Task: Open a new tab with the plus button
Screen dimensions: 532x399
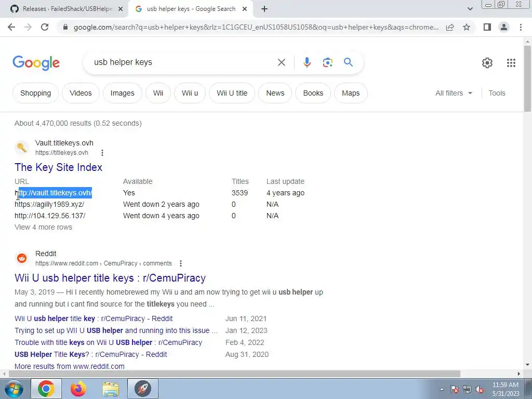Action: [x=264, y=9]
